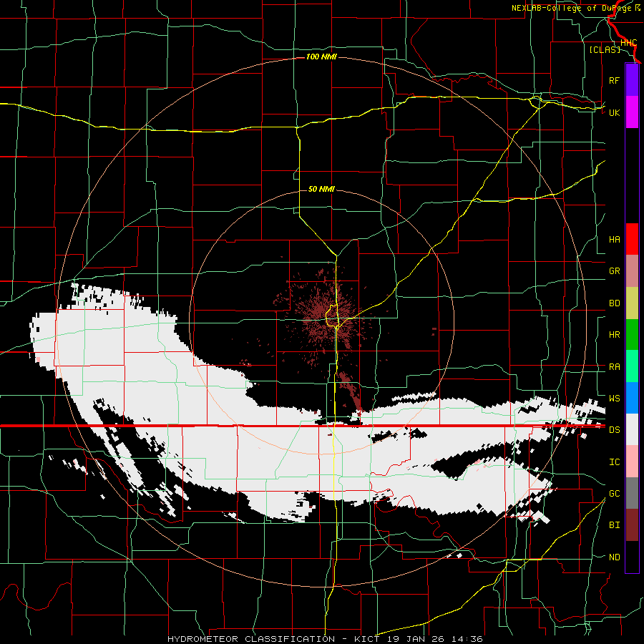Click the GR legend label
Image resolution: width=644 pixels, height=644 pixels.
pyautogui.click(x=614, y=271)
